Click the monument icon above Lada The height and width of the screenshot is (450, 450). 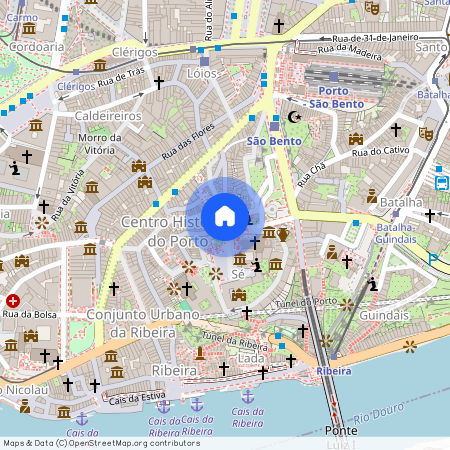click(200, 353)
